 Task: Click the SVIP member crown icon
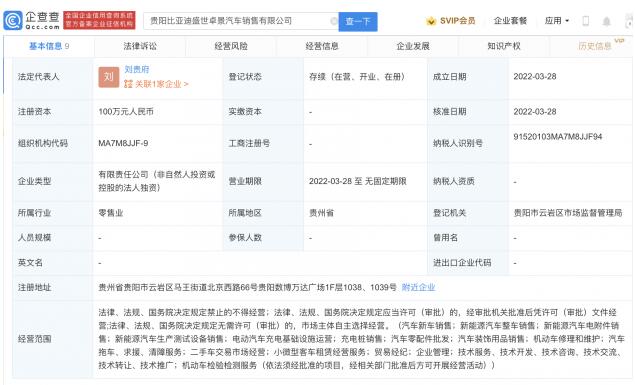[431, 21]
